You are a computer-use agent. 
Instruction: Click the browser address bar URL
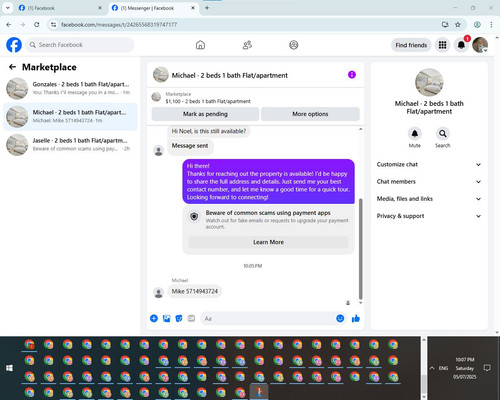click(119, 25)
